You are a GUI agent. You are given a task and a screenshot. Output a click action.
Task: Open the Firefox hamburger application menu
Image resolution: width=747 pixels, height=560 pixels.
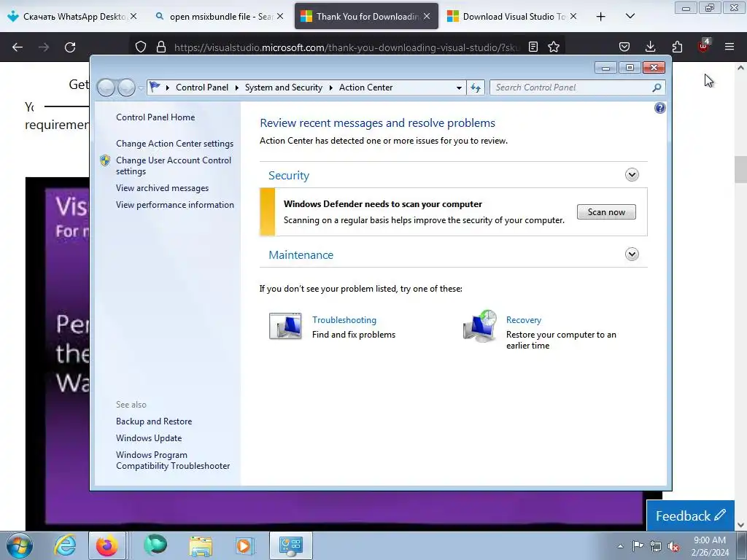[729, 47]
